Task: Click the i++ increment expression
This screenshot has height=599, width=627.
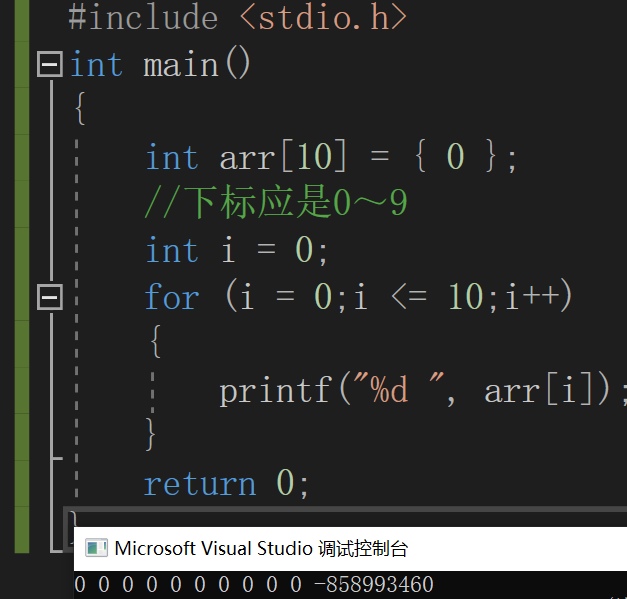Action: pyautogui.click(x=532, y=297)
